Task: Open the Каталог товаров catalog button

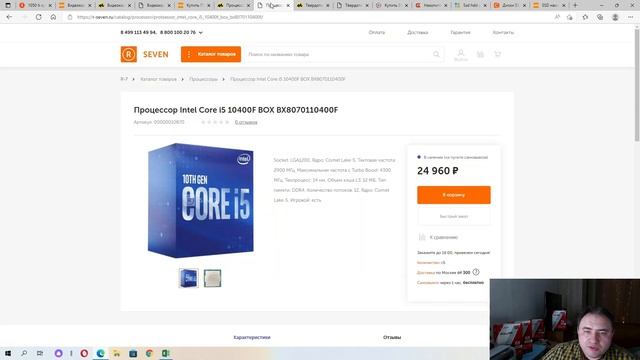Action: (211, 54)
